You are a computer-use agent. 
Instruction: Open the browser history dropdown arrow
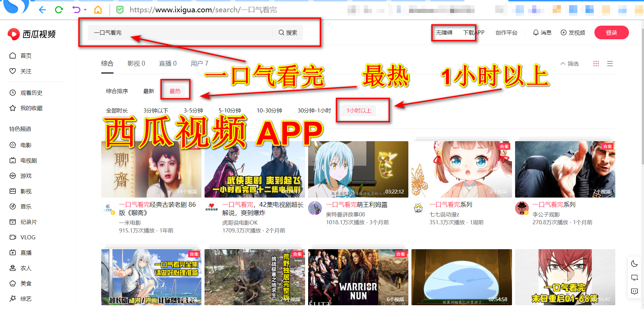(85, 10)
